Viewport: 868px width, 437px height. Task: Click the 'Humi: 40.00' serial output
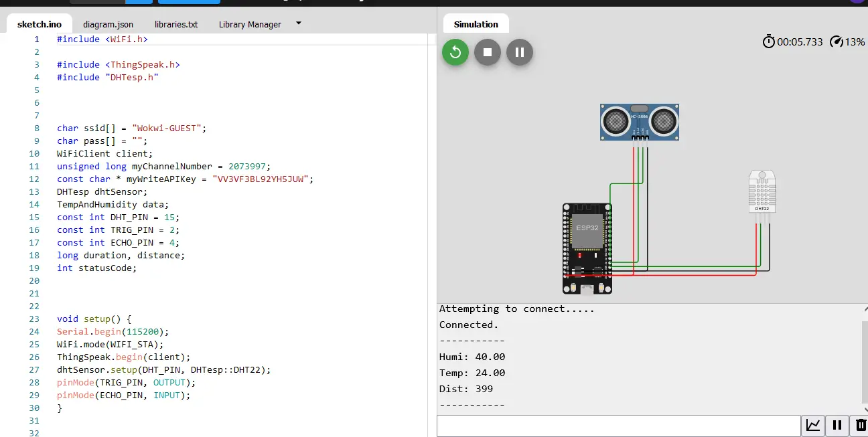coord(472,357)
